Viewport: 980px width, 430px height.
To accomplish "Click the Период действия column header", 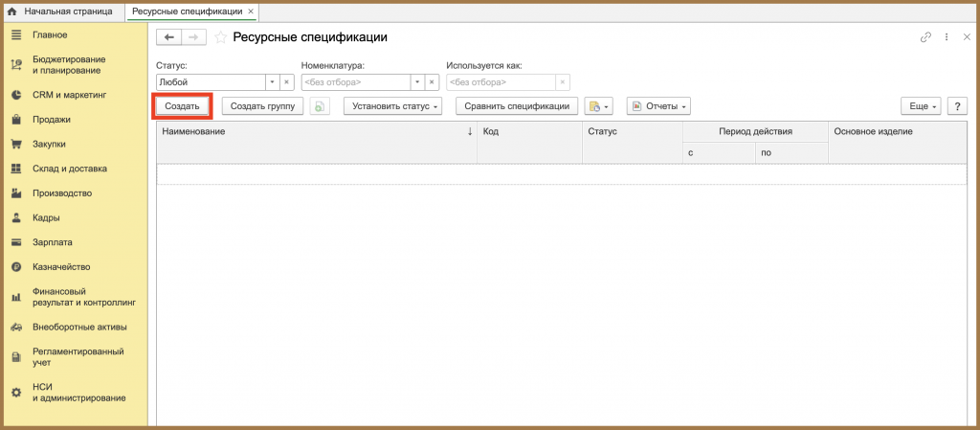I will pyautogui.click(x=755, y=131).
